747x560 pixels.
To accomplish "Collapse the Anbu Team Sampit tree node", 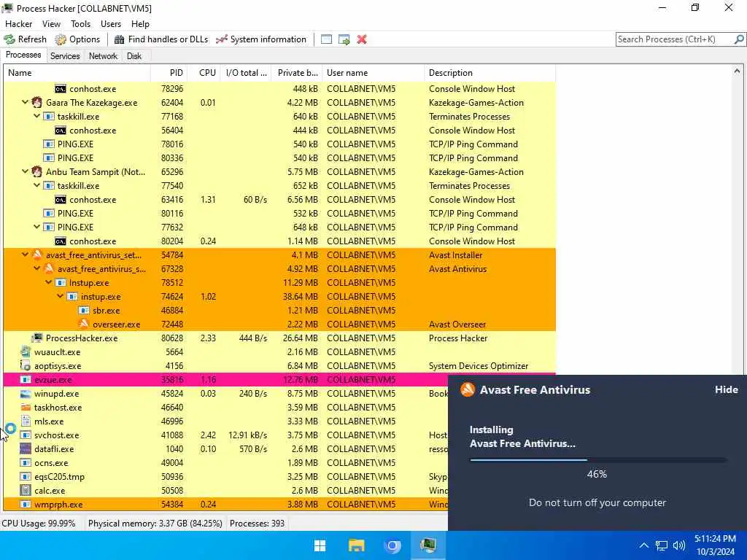I will click(25, 172).
